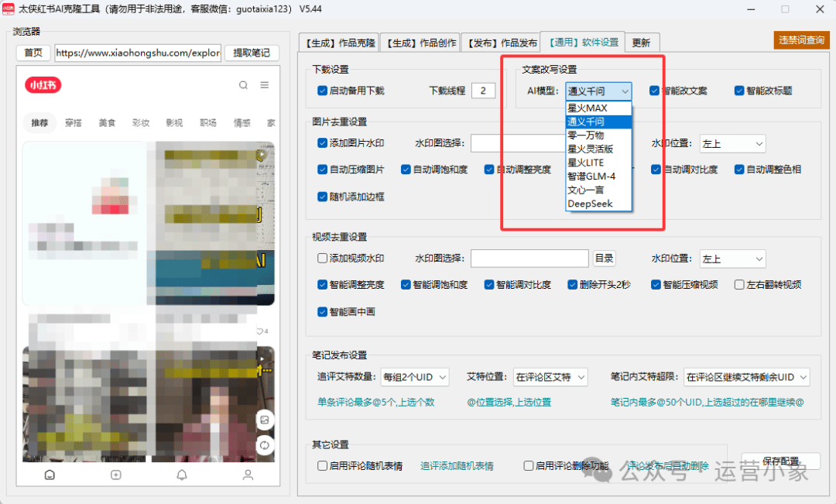The height and width of the screenshot is (504, 836).
Task: Open 违禁词查询 lookup
Action: 801,40
